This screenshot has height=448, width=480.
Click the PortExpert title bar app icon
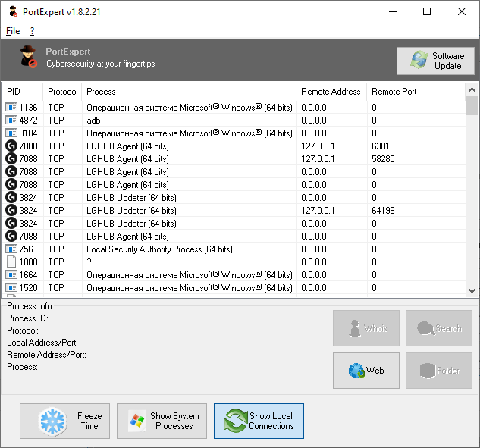pyautogui.click(x=13, y=11)
